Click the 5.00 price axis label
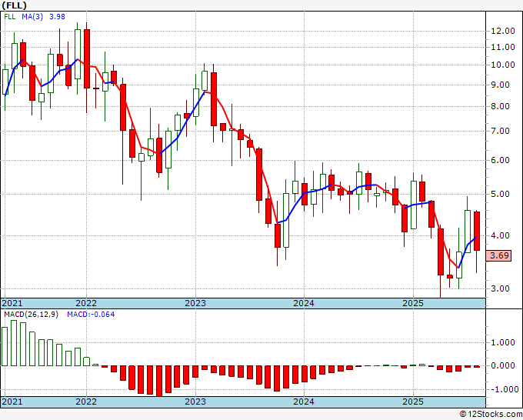 [x=501, y=194]
